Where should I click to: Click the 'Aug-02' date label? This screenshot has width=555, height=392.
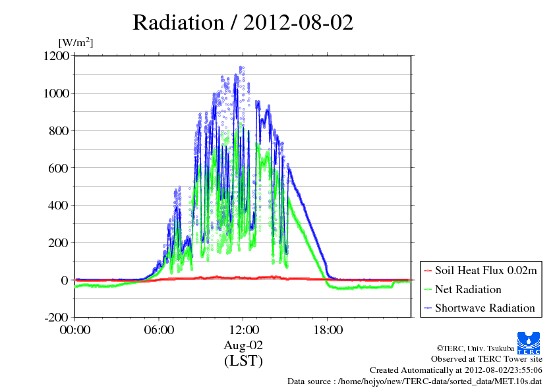click(243, 345)
